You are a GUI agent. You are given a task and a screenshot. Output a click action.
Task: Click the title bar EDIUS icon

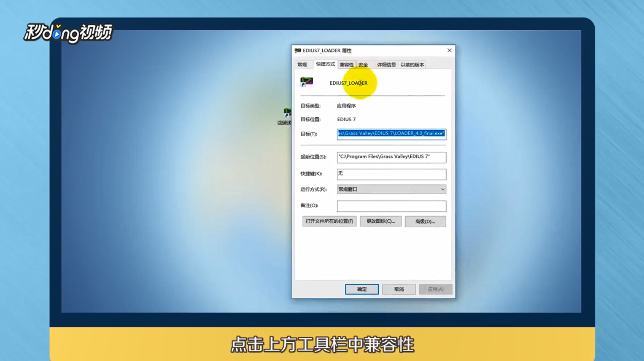pyautogui.click(x=298, y=50)
